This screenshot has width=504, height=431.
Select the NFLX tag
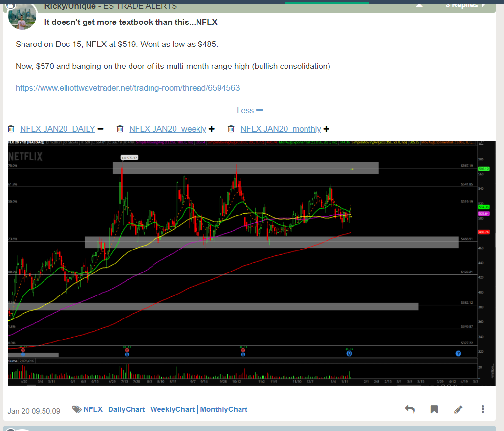pos(93,409)
